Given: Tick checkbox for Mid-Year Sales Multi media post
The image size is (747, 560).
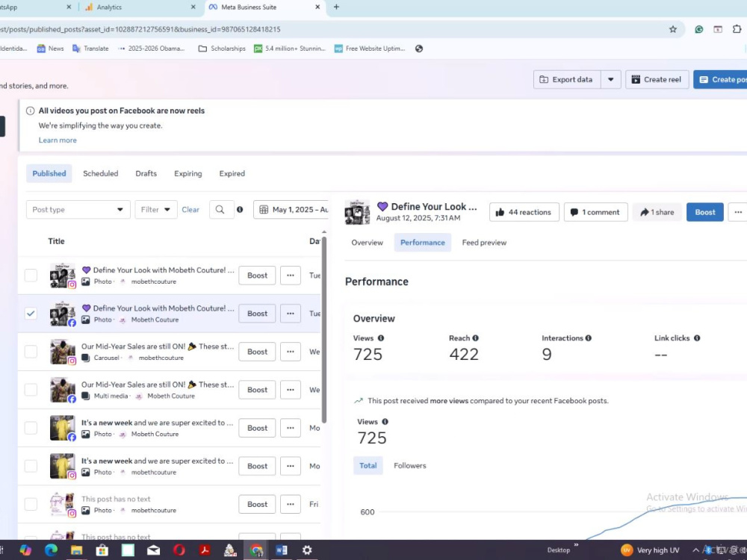Looking at the screenshot, I should [x=31, y=390].
